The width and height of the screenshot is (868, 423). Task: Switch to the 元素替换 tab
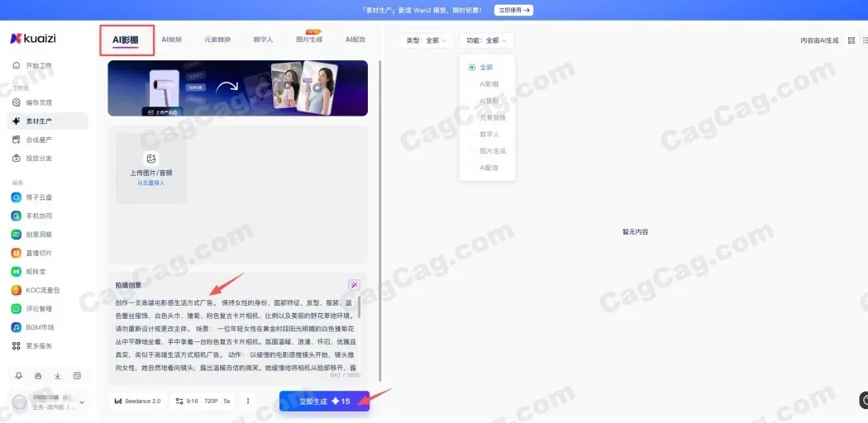click(x=217, y=40)
